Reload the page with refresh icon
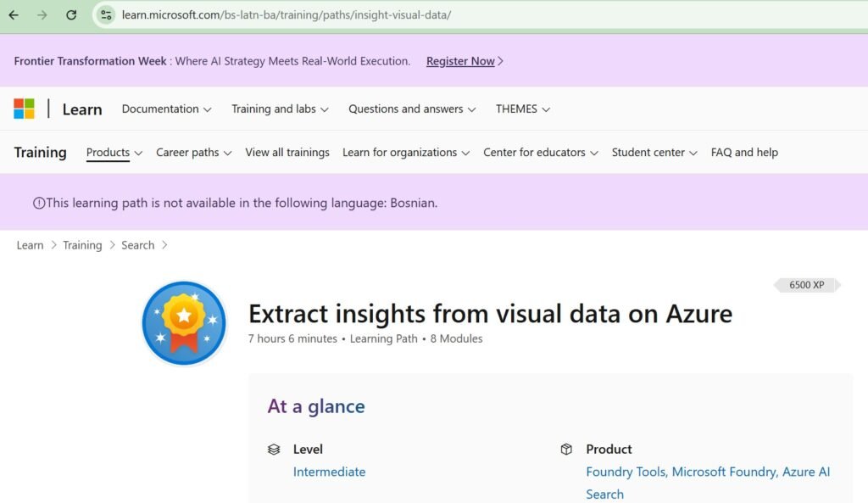868x503 pixels. [x=71, y=15]
